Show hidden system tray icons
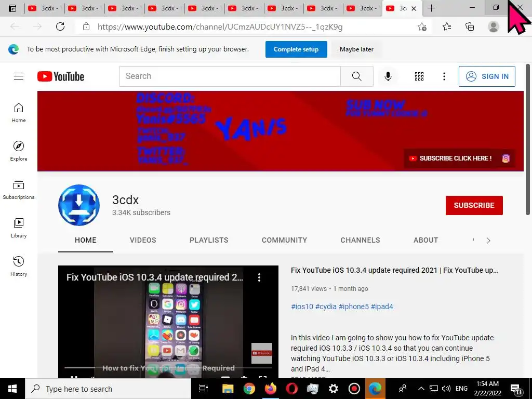The image size is (532, 399). tap(421, 389)
